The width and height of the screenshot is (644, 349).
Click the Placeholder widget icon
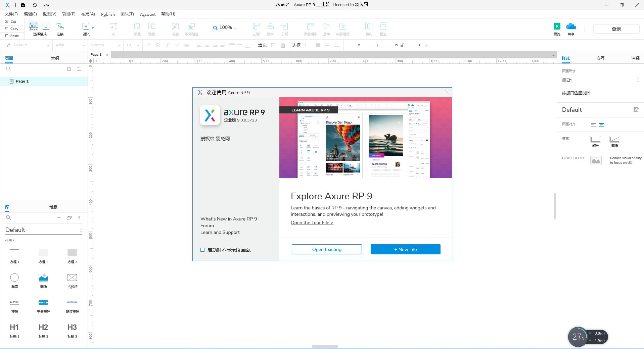coord(72,278)
